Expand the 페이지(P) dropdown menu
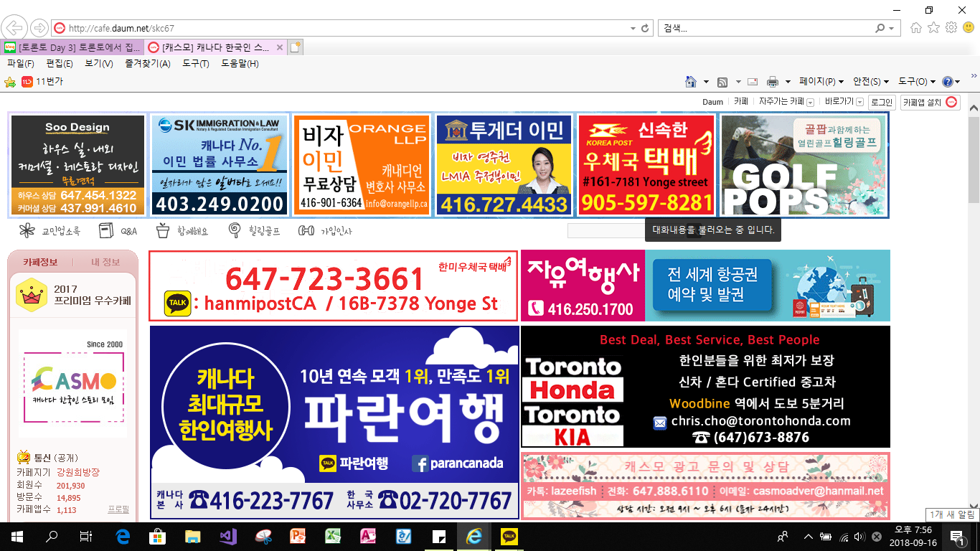This screenshot has width=980, height=551. pyautogui.click(x=821, y=82)
